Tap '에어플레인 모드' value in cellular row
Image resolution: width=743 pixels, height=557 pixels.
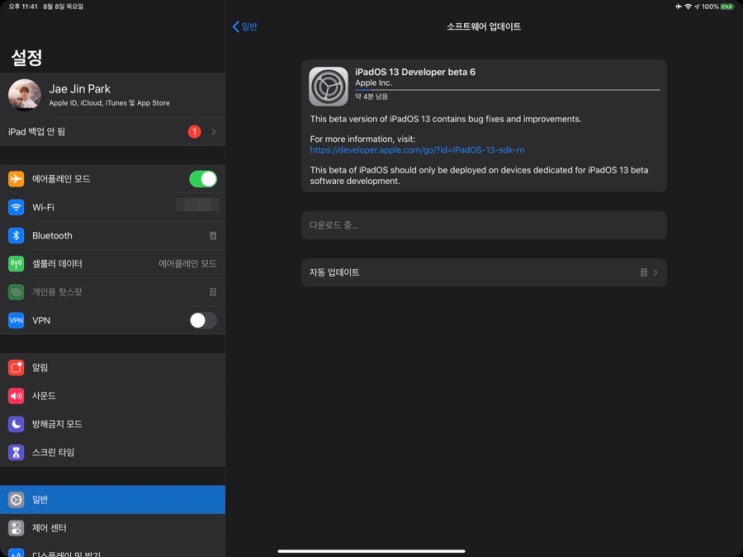187,264
